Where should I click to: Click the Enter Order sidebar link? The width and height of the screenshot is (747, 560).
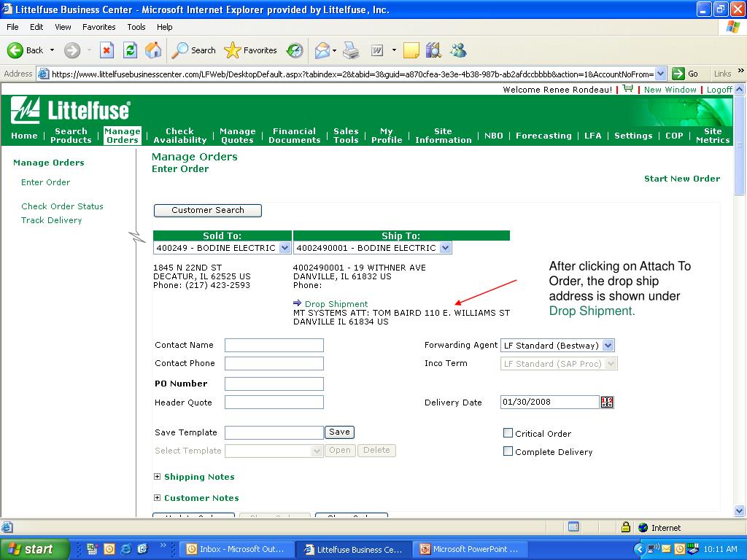tap(45, 182)
